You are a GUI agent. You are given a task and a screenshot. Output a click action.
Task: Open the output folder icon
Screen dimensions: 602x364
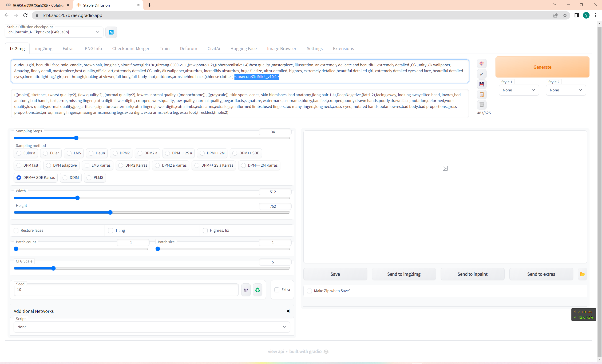click(582, 274)
